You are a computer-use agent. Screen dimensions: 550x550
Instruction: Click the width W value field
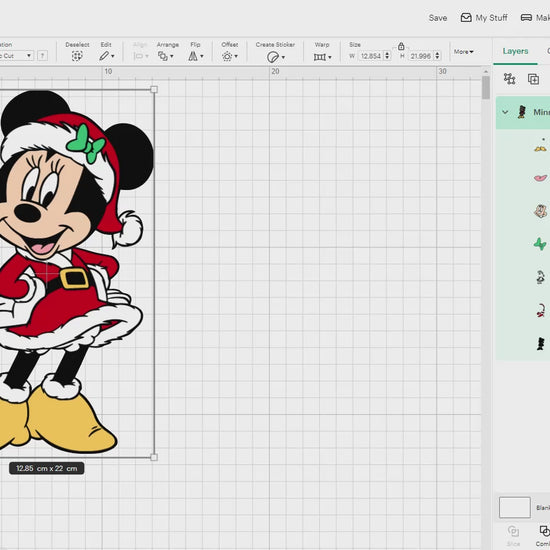(371, 56)
